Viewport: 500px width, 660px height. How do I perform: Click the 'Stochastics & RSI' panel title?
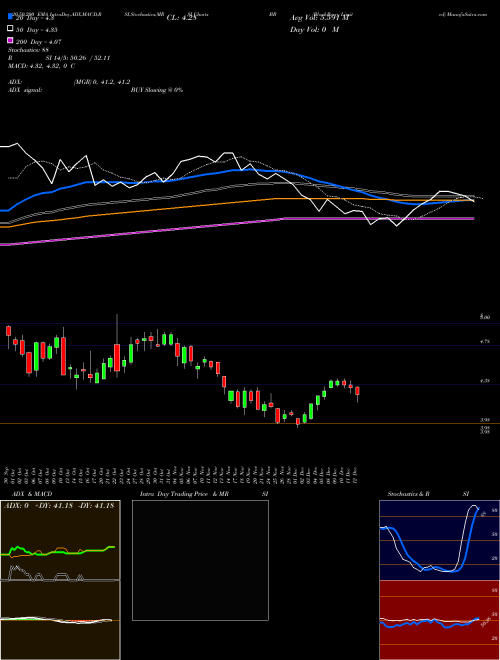click(428, 494)
